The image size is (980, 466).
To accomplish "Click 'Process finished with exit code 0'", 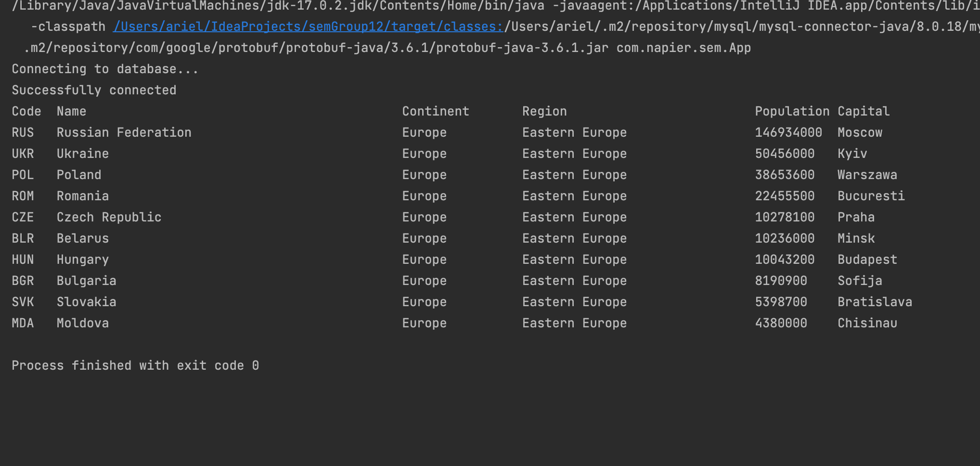I will [x=135, y=365].
